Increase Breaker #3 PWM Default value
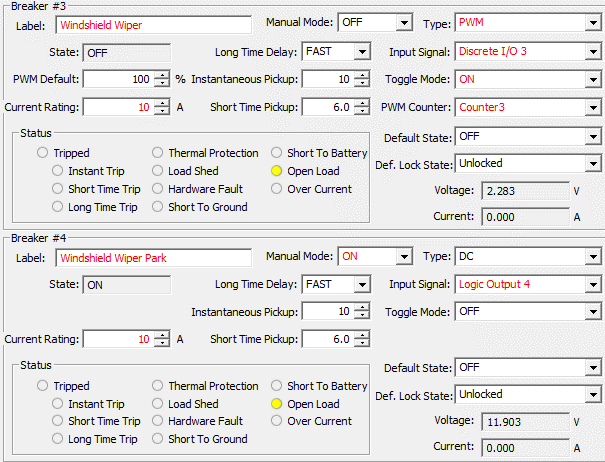Image resolution: width=605 pixels, height=462 pixels. click(x=162, y=75)
